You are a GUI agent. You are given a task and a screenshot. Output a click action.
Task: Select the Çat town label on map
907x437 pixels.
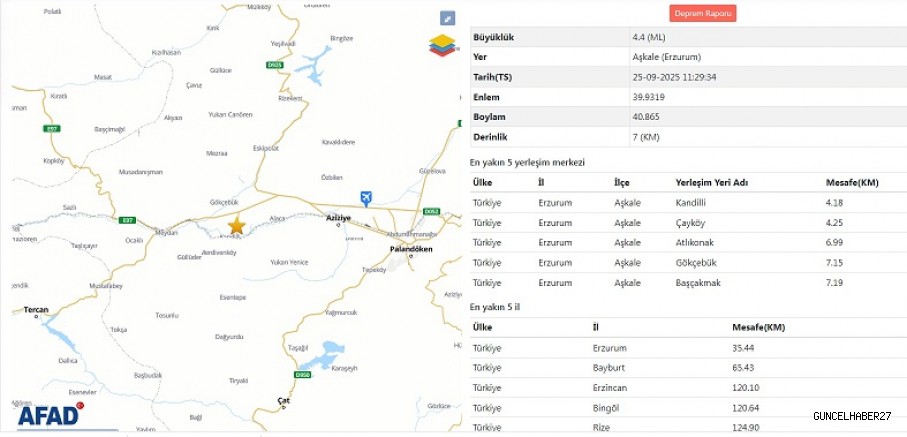pyautogui.click(x=283, y=401)
